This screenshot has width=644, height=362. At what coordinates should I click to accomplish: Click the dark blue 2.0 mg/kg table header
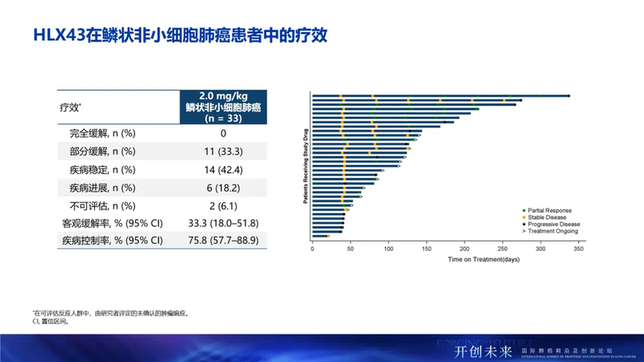pos(223,106)
